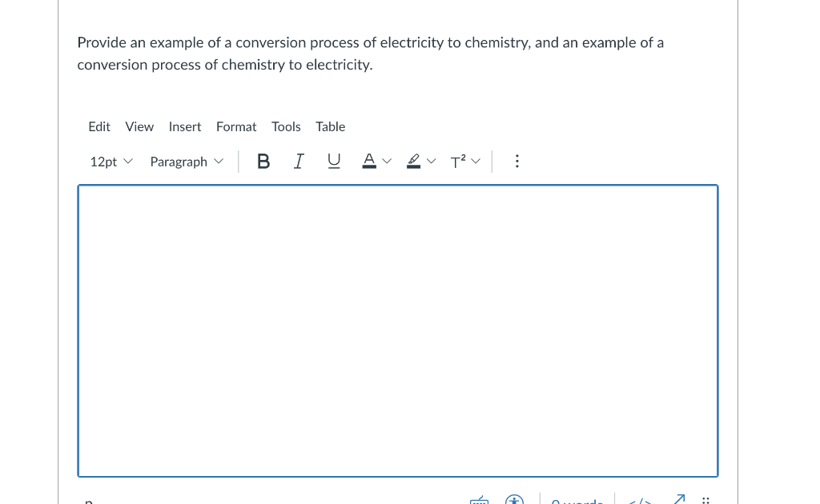Apply superscript formatting
The width and height of the screenshot is (820, 504).
point(460,161)
